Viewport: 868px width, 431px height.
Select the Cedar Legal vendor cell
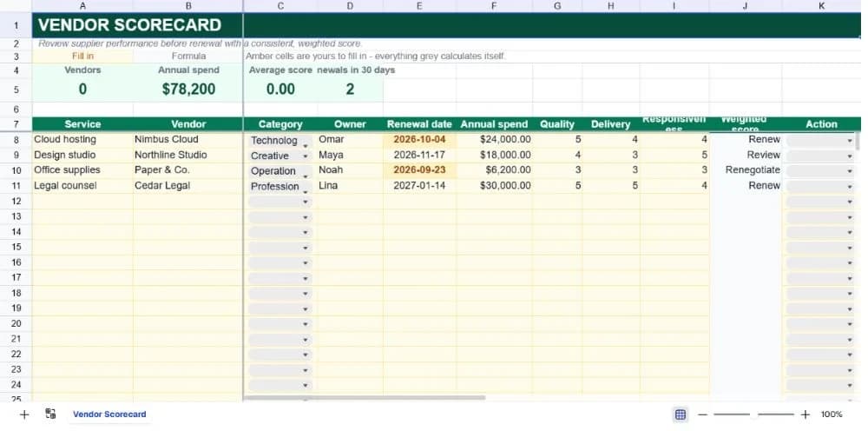coord(188,186)
